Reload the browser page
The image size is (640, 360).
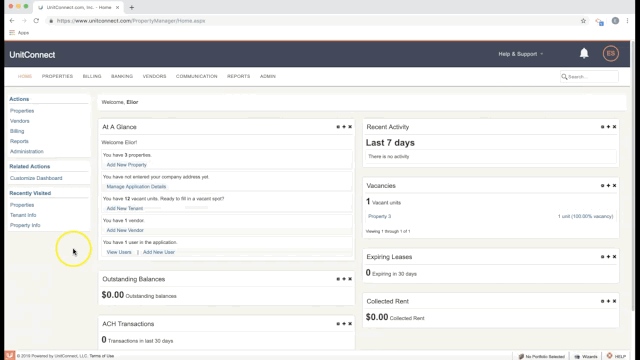(36, 21)
